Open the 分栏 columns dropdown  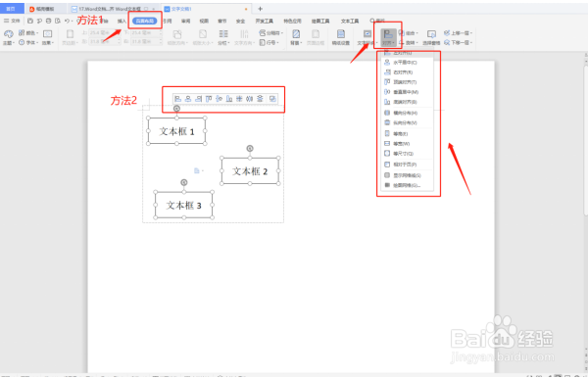pyautogui.click(x=223, y=37)
